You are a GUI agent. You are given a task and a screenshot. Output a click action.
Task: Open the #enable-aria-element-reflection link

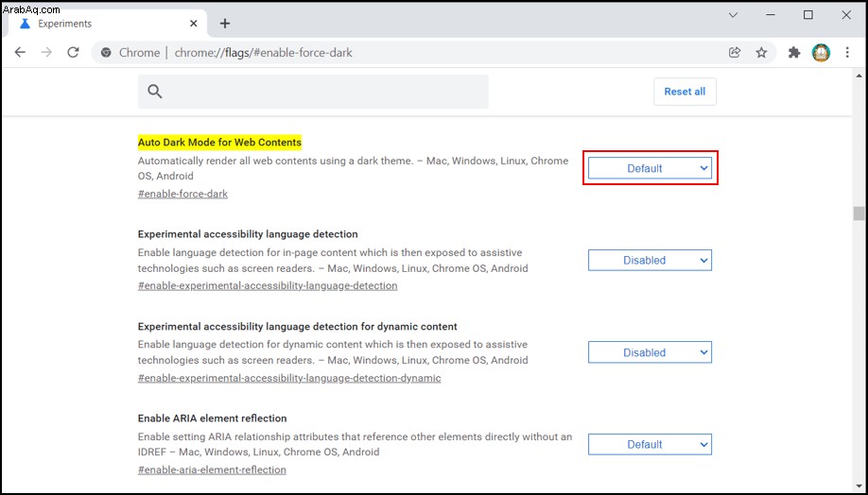coord(212,470)
